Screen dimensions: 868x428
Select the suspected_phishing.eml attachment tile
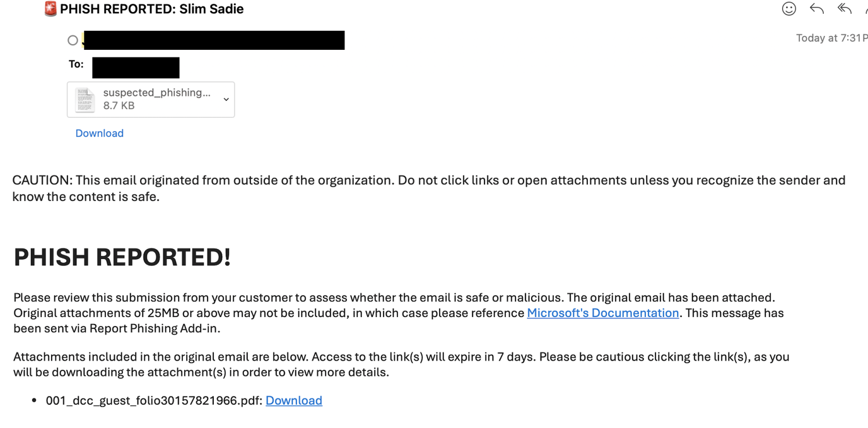[151, 99]
